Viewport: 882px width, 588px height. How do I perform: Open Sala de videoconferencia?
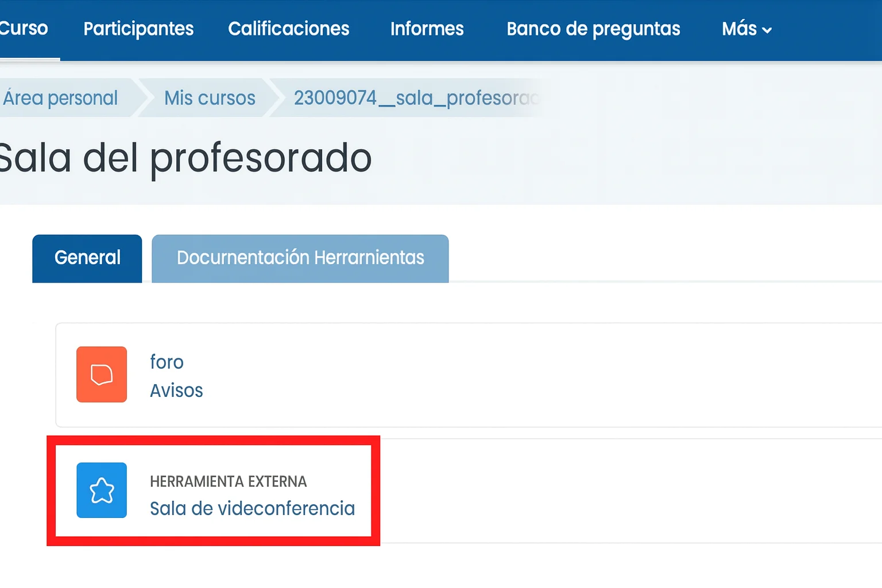253,508
